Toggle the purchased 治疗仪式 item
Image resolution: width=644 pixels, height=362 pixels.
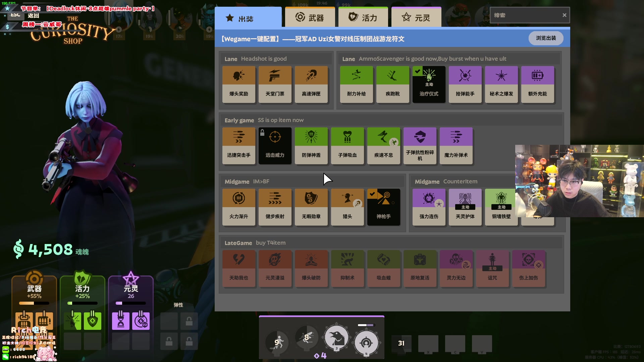tap(429, 84)
